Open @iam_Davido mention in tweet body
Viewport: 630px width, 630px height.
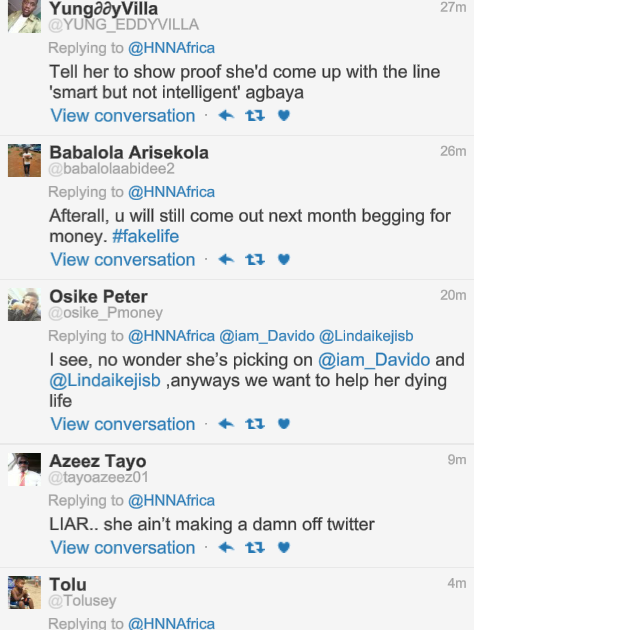pyautogui.click(x=374, y=360)
